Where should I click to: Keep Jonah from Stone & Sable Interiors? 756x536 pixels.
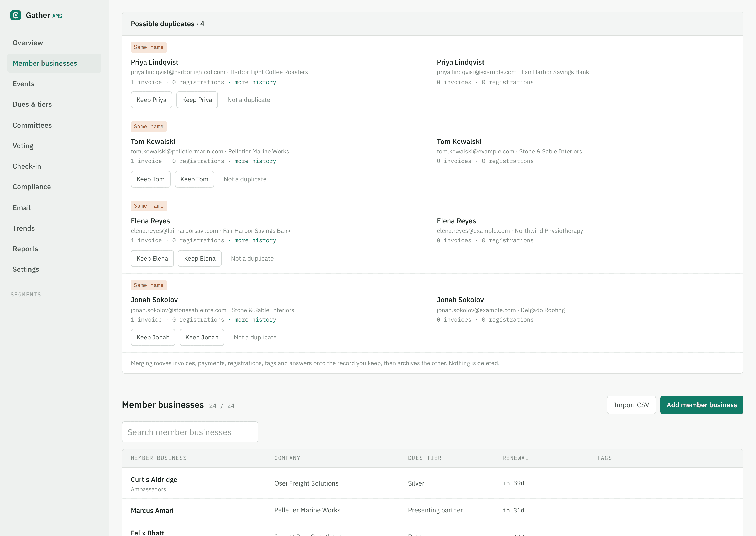[153, 337]
